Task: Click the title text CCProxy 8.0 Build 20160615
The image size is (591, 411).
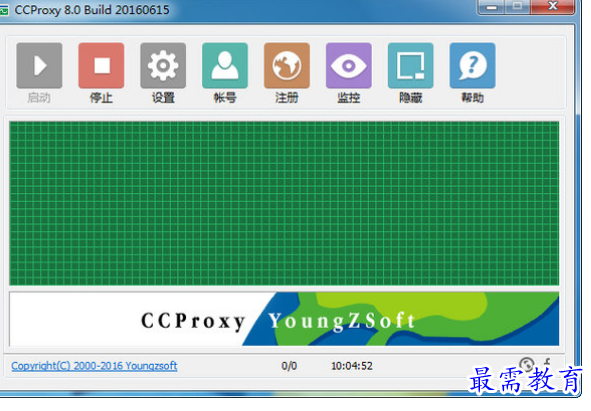Action: point(92,10)
